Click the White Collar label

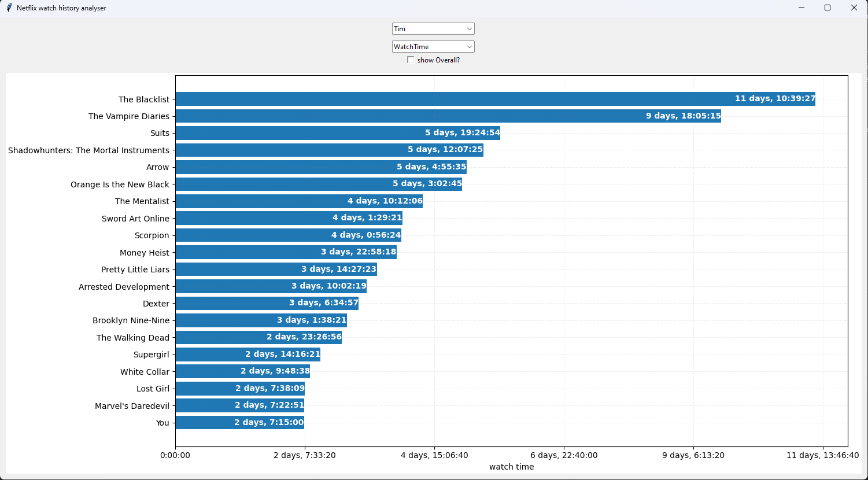tap(145, 372)
